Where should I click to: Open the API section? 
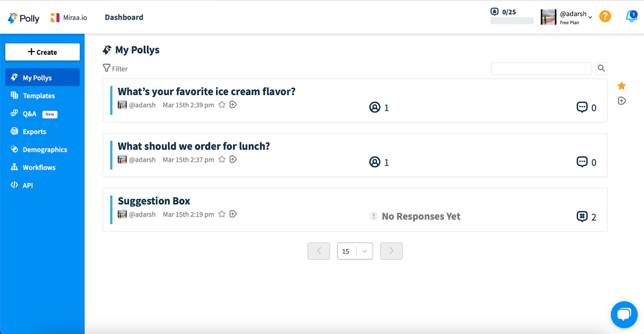pos(27,185)
